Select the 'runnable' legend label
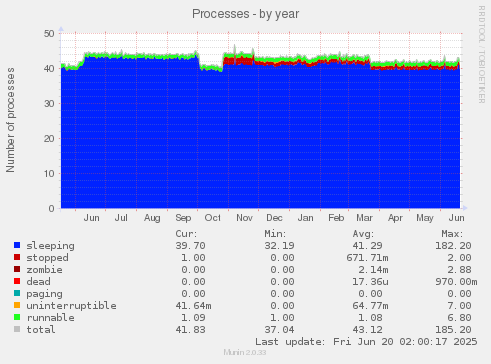The height and width of the screenshot is (364, 491). [50, 318]
